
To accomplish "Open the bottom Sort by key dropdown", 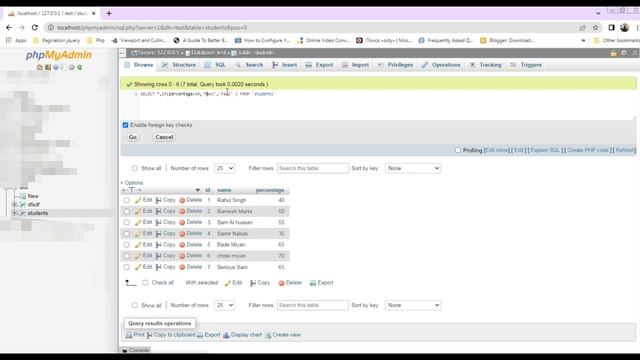I will [x=413, y=305].
